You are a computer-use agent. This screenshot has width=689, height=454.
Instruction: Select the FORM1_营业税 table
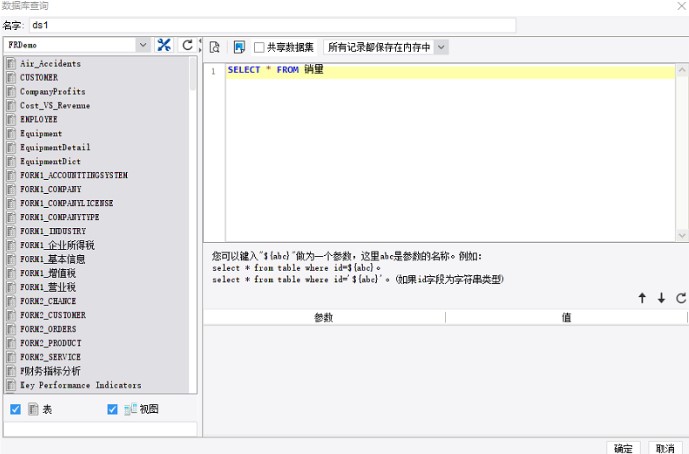(48, 287)
